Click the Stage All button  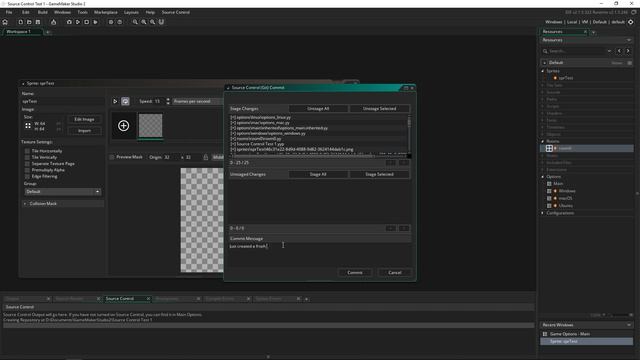(x=318, y=174)
